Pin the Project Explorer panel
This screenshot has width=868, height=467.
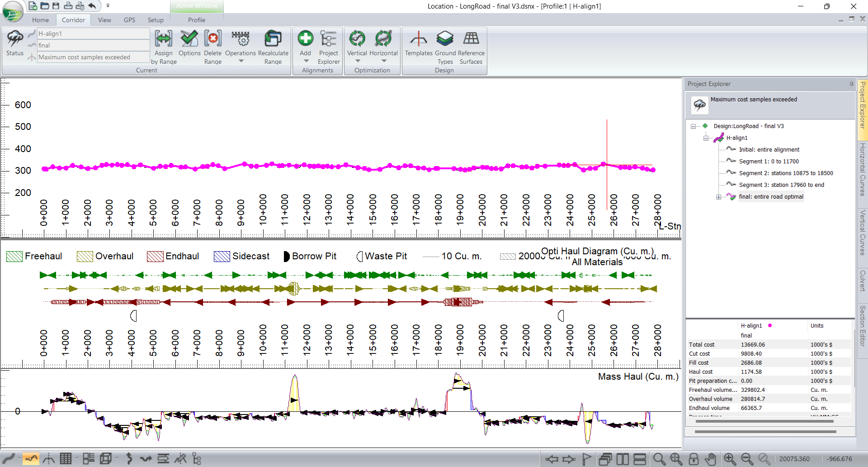click(851, 84)
